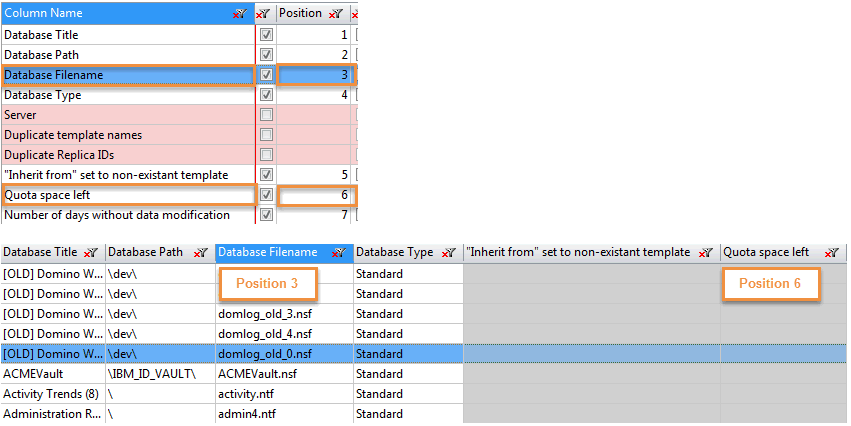Open the Database Title column filter icon
The width and height of the screenshot is (851, 426).
(x=91, y=253)
